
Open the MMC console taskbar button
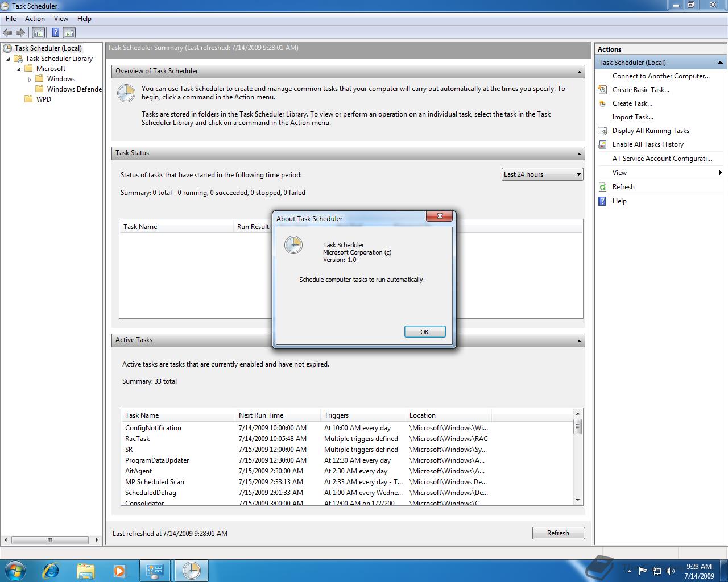click(x=155, y=570)
